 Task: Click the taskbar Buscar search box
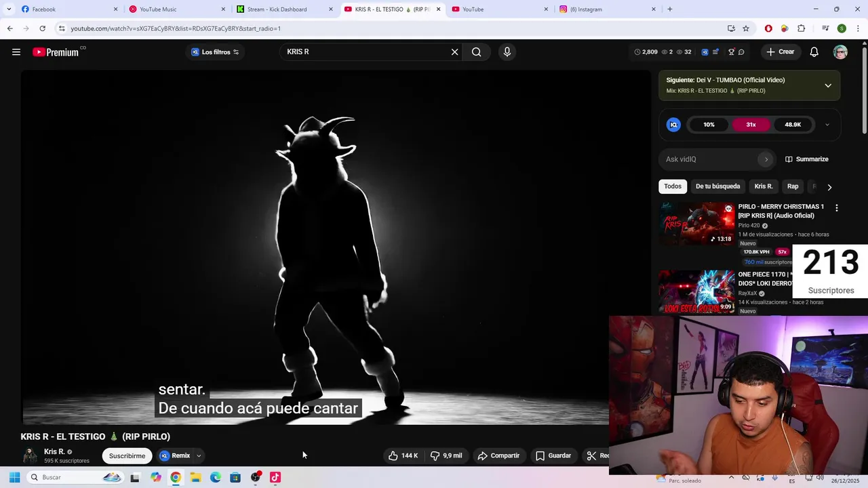75,477
